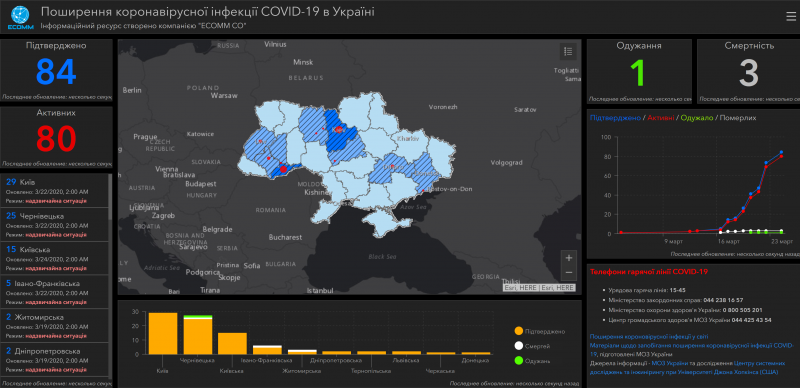The image size is (800, 388).
Task: Click the Підтверджено label above line chart
Action: pyautogui.click(x=615, y=118)
